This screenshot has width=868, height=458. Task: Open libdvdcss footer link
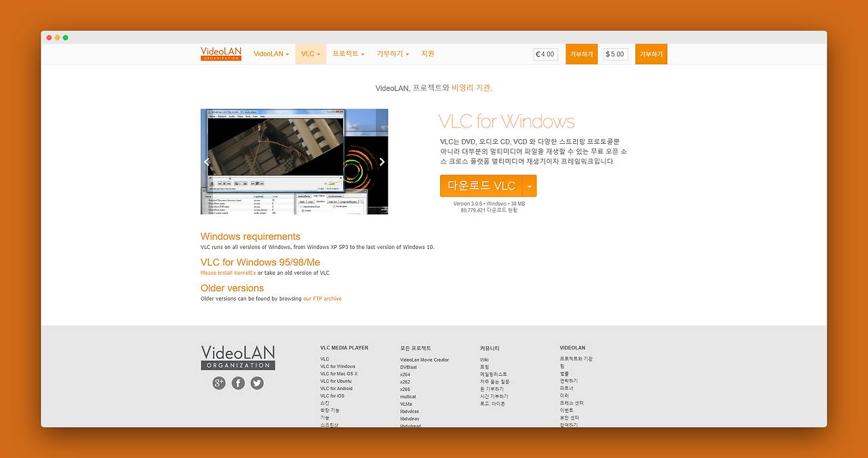point(410,411)
